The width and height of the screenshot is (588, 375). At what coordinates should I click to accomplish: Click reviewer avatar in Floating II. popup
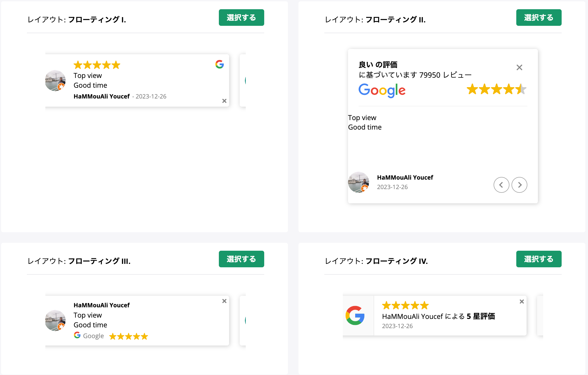pos(359,182)
